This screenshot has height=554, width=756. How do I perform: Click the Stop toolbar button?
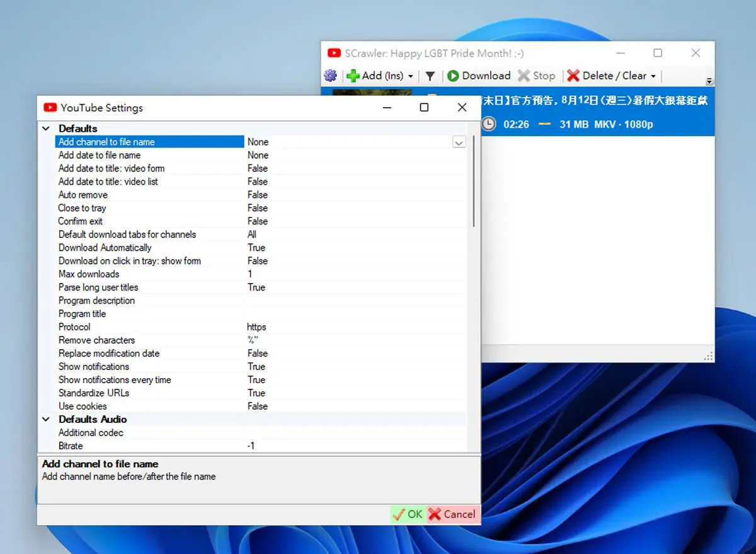tap(537, 76)
